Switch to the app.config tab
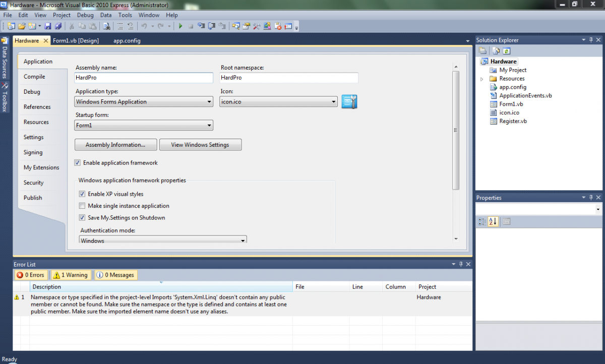This screenshot has width=605, height=364. click(x=127, y=40)
